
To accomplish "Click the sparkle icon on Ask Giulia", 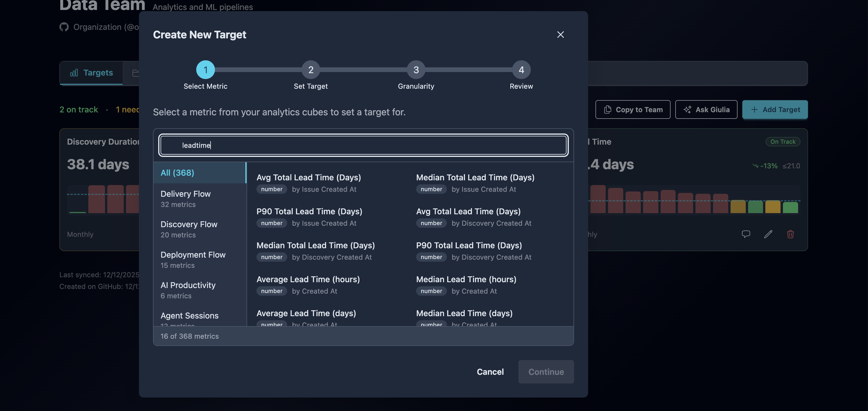I will point(688,109).
